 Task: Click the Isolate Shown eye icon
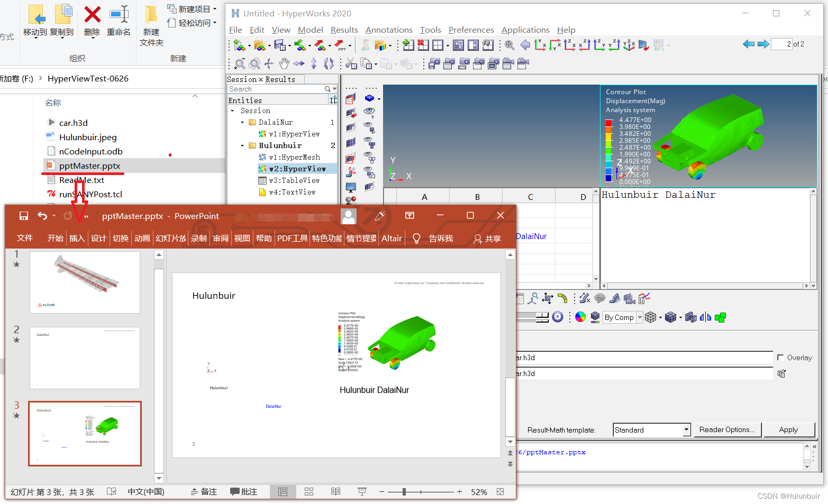(369, 127)
